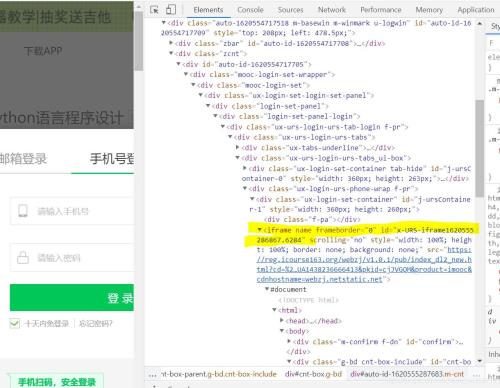Screen dimensions: 500x388
Task: Collapse the highlighted iframe node
Action: pyautogui.click(x=260, y=230)
